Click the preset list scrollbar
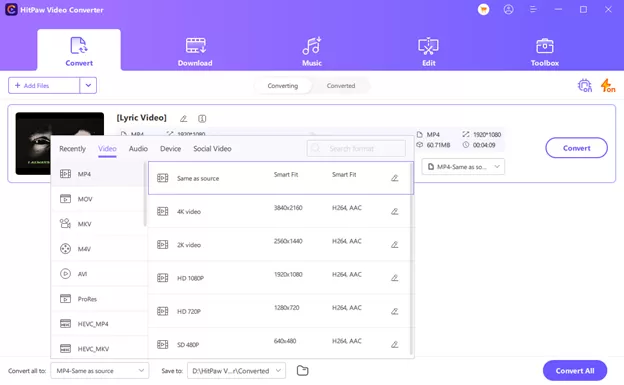The image size is (624, 385). tap(411, 259)
